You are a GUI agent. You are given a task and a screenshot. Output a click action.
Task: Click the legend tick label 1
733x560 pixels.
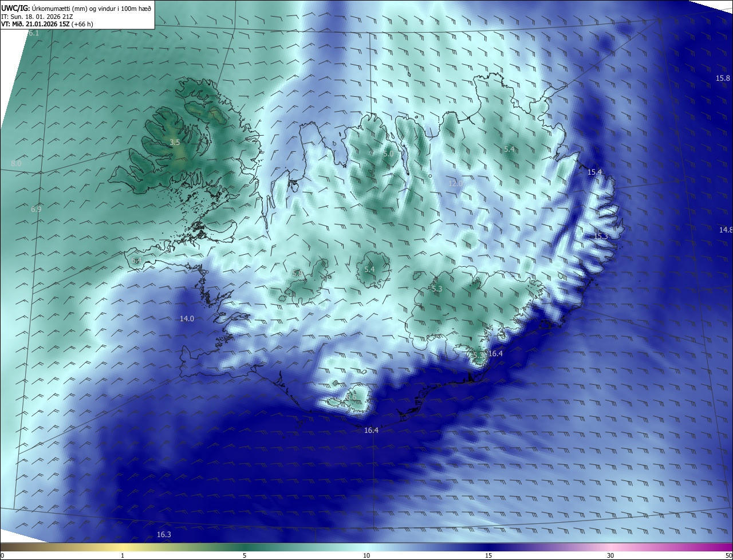123,556
